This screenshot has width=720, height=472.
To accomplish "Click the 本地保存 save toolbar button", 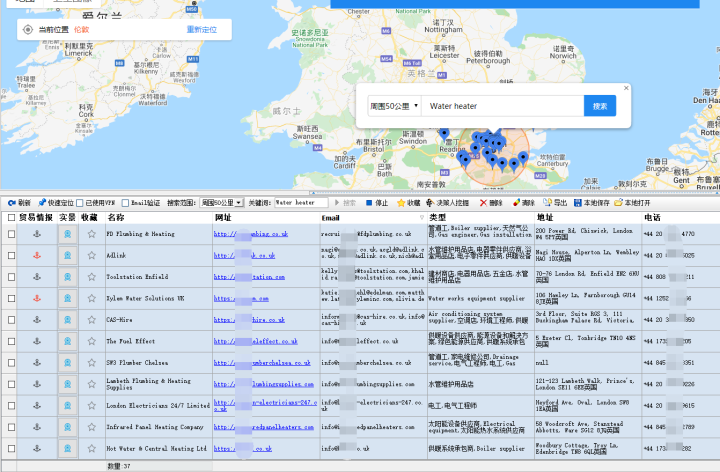I will coord(592,202).
